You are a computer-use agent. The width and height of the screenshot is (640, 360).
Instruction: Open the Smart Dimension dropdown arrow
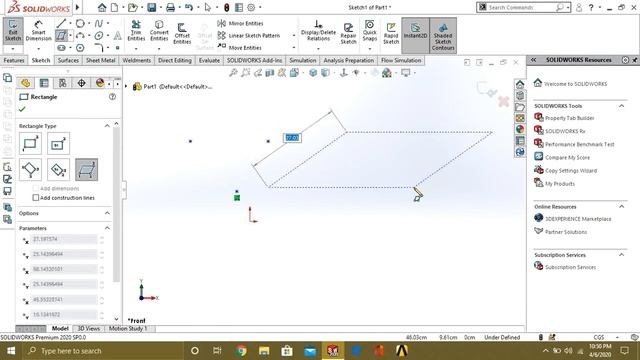(x=38, y=49)
